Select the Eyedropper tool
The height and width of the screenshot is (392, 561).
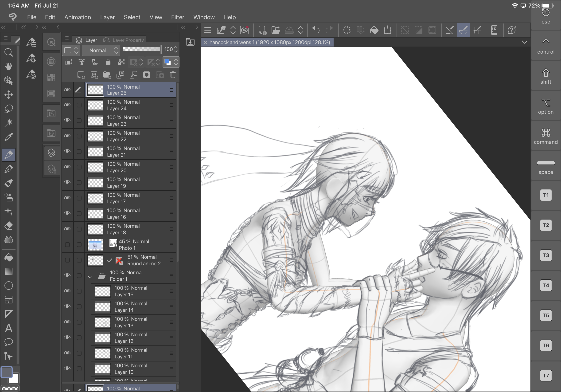(x=9, y=137)
